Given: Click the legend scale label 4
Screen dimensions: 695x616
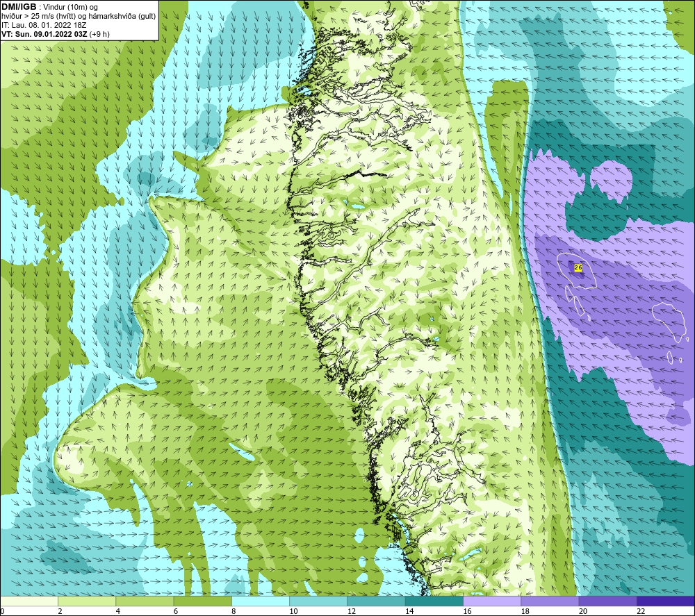Looking at the screenshot, I should click(118, 611).
